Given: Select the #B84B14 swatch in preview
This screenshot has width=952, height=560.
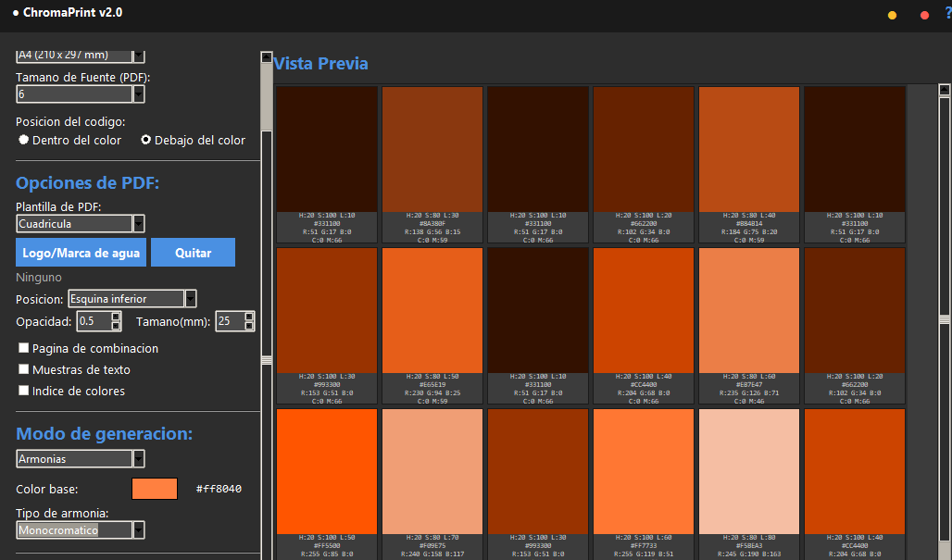Looking at the screenshot, I should pos(748,149).
